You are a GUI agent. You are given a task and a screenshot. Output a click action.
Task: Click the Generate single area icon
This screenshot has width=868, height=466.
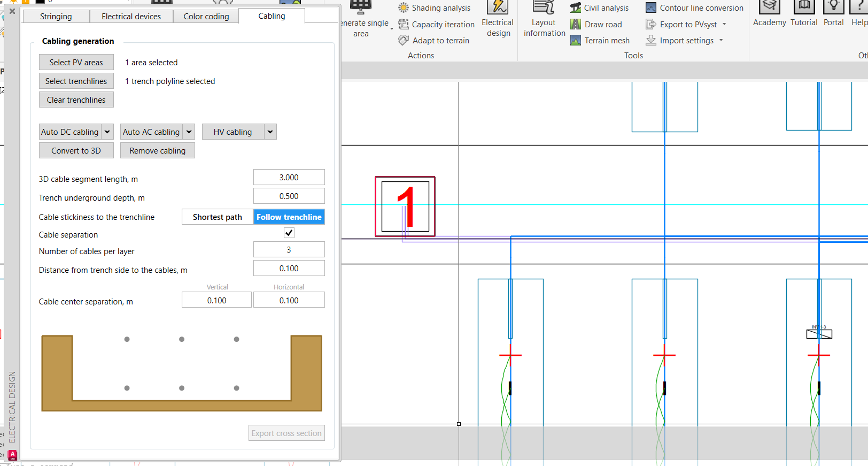(361, 6)
